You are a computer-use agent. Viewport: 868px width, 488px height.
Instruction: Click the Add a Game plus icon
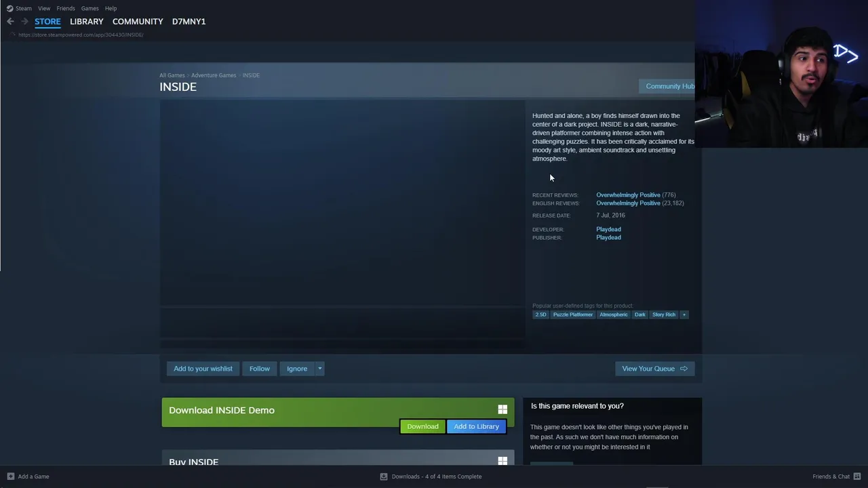click(x=10, y=476)
